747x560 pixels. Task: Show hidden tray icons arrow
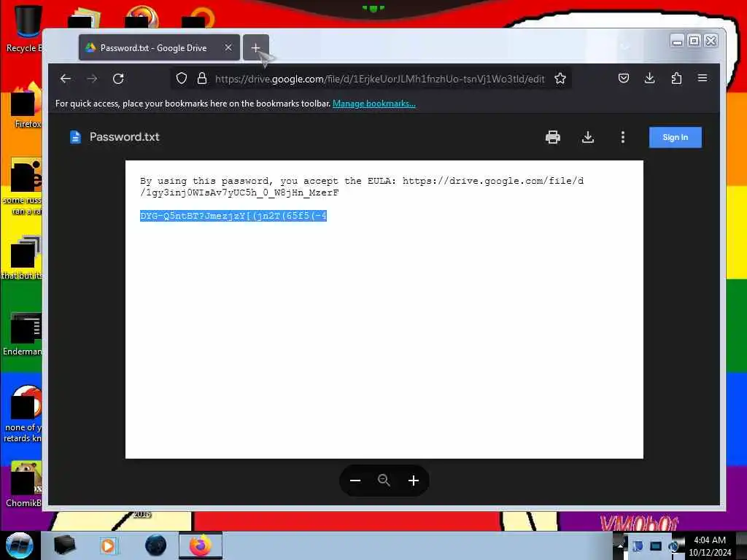click(x=620, y=545)
